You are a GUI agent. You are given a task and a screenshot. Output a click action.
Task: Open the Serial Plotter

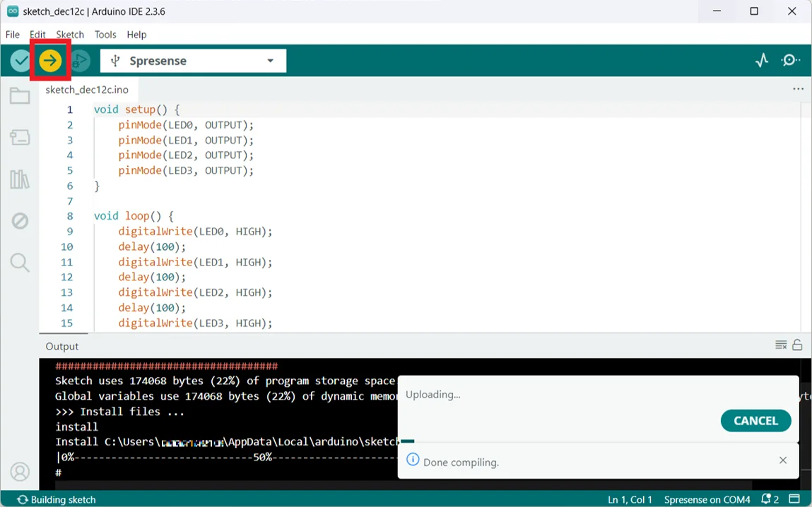pos(761,61)
